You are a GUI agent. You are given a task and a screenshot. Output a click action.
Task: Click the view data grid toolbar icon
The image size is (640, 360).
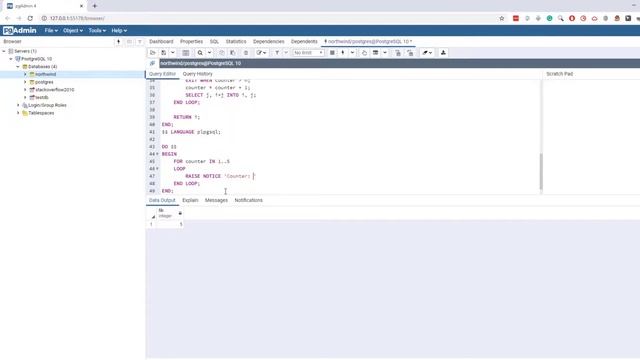pos(185,53)
